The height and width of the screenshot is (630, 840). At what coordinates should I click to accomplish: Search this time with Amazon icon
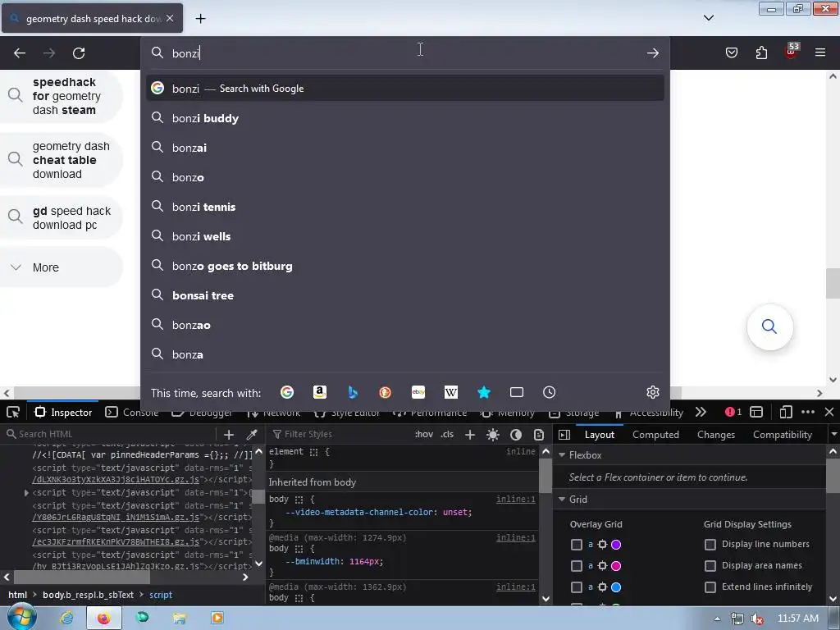(320, 392)
